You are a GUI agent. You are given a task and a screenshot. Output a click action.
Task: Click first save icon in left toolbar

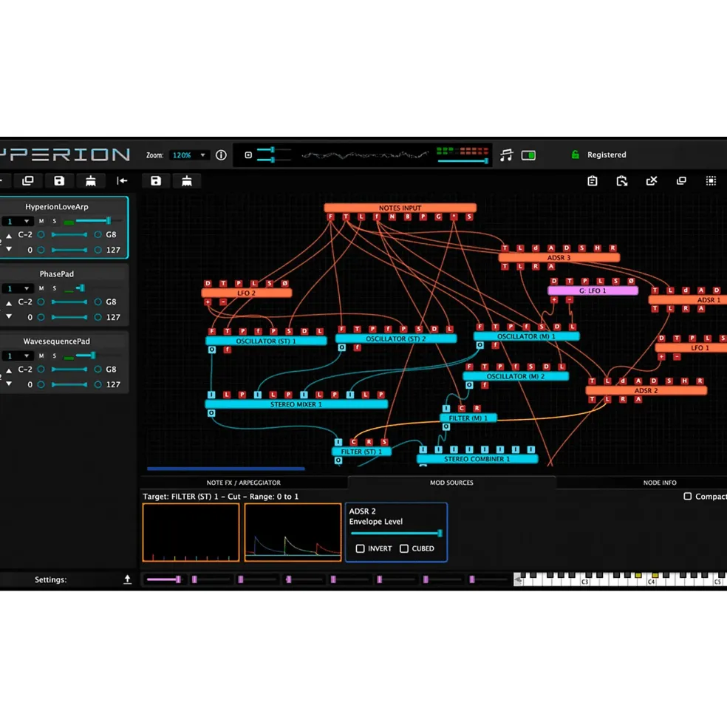59,180
